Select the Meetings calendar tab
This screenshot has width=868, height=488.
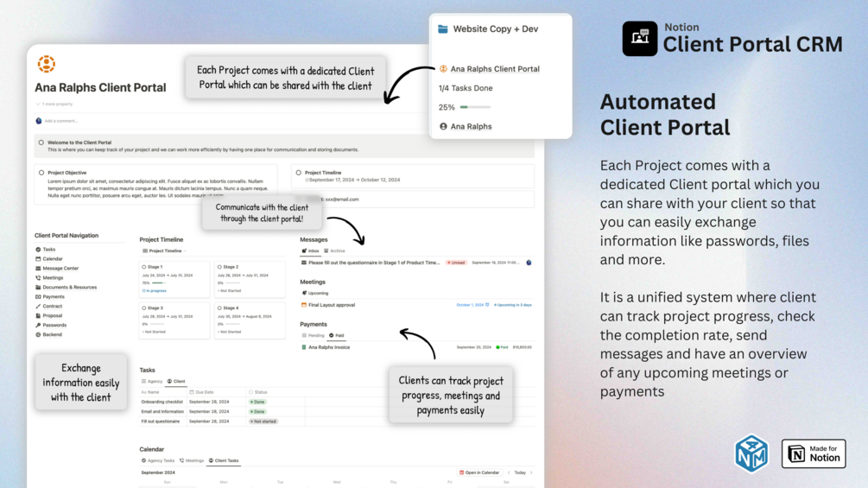click(x=192, y=460)
